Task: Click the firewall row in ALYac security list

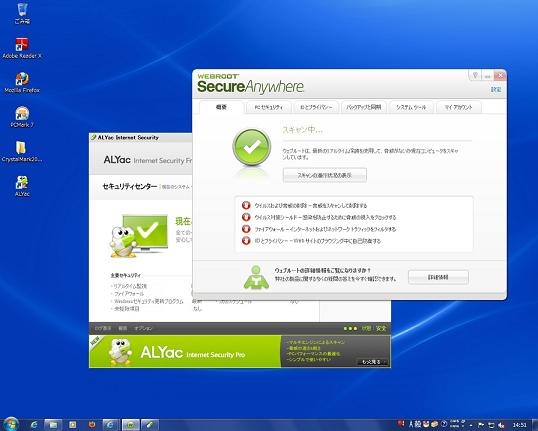Action: click(x=128, y=294)
